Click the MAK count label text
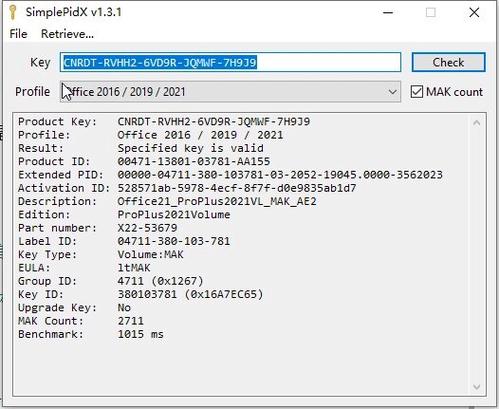Viewport: 499px width, 409px height. click(454, 92)
